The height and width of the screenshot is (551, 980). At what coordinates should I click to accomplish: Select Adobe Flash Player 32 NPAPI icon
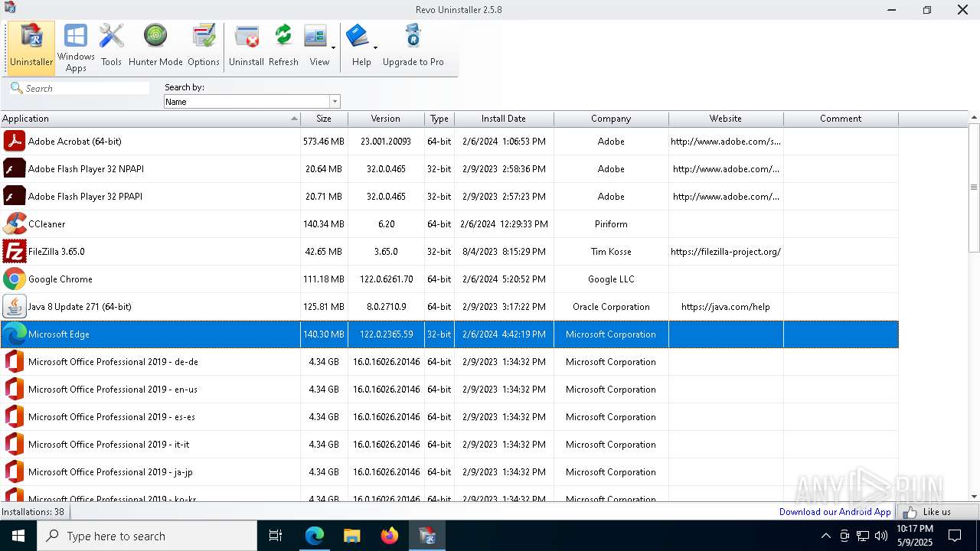pyautogui.click(x=14, y=168)
